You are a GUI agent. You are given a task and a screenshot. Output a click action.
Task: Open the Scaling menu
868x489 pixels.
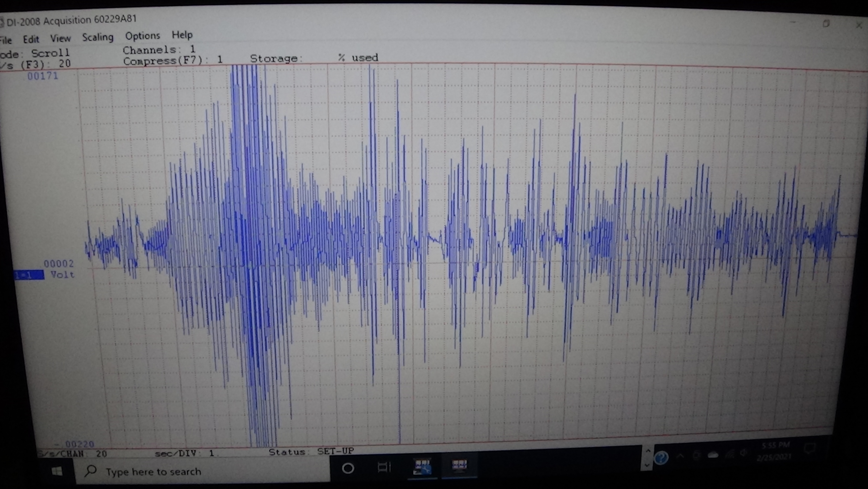click(x=98, y=37)
